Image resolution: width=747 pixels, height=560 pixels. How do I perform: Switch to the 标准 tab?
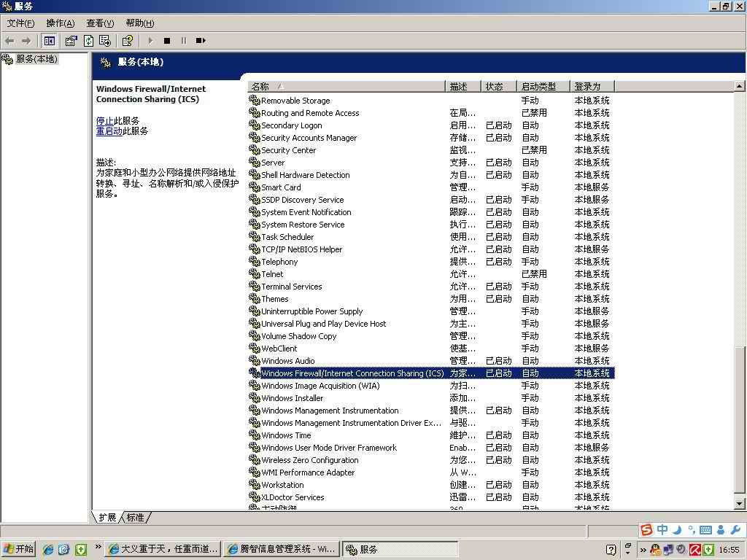pyautogui.click(x=135, y=517)
